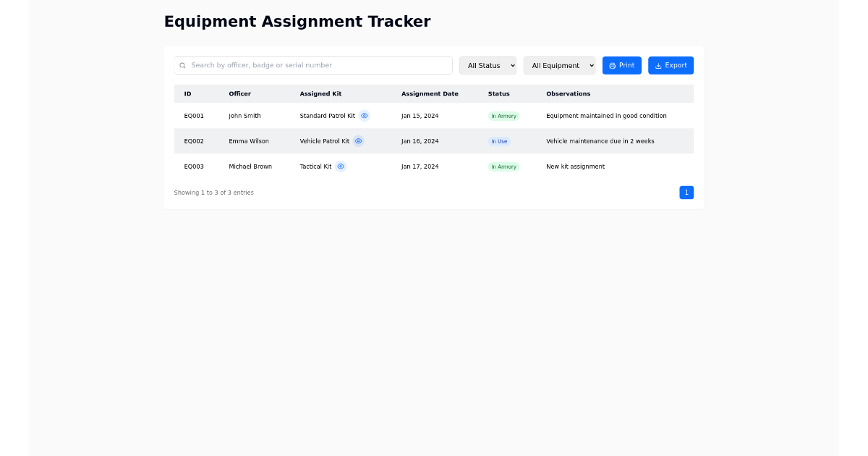
Task: Click the search magnifier icon
Action: (x=182, y=65)
